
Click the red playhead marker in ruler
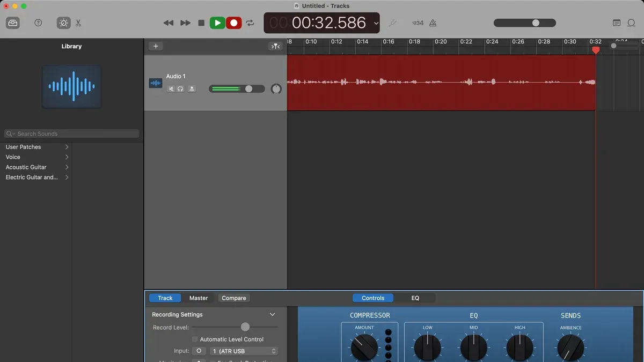596,50
